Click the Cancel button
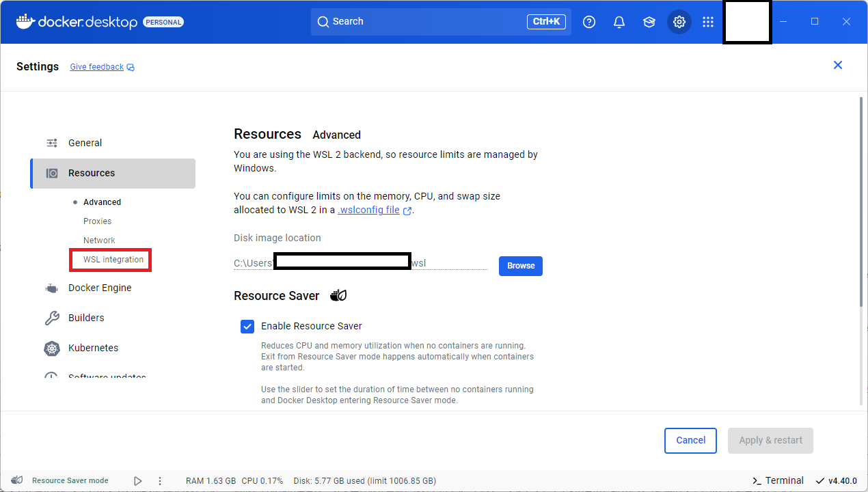Viewport: 868px width, 492px height. 690,441
